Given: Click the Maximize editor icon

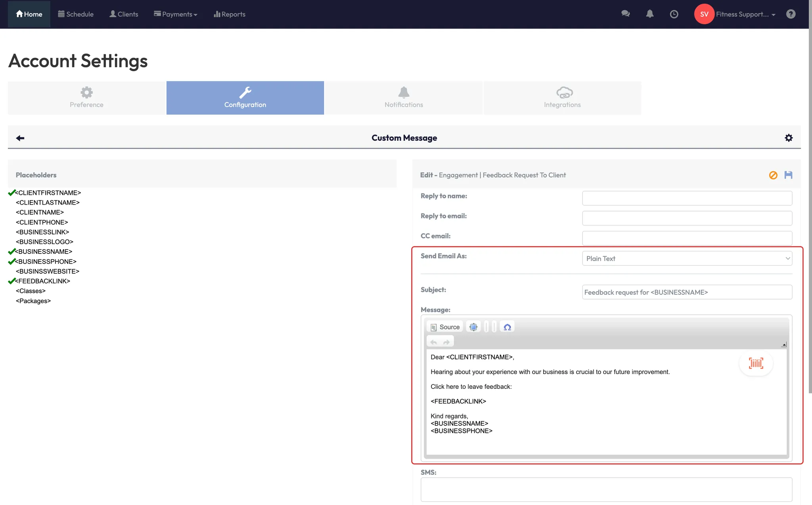Looking at the screenshot, I should tap(473, 327).
